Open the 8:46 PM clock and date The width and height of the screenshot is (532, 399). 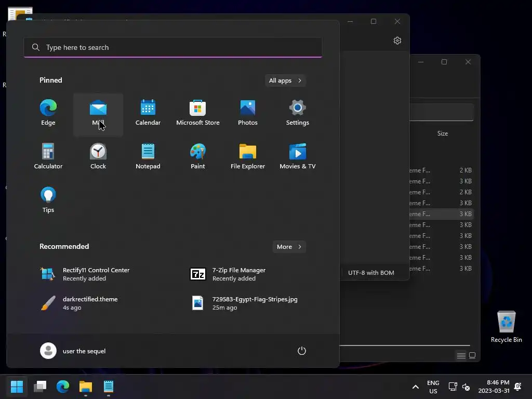coord(494,387)
